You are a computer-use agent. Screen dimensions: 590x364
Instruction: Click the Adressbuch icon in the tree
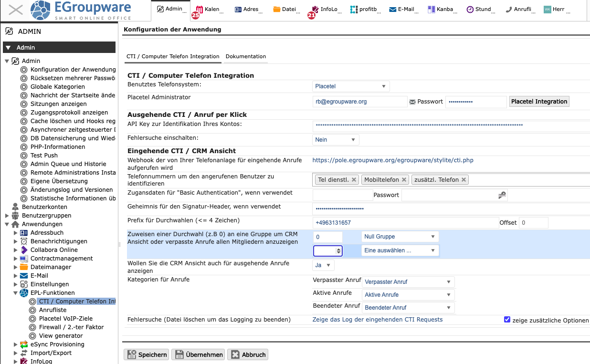[24, 233]
